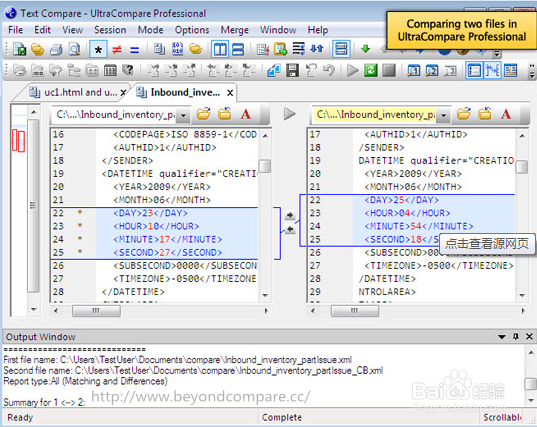Click the merge windows blue icon
Image resolution: width=537 pixels, height=427 pixels.
[x=274, y=71]
